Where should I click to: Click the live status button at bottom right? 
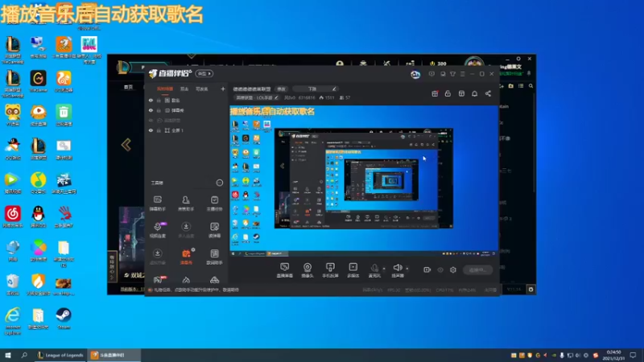tap(477, 270)
